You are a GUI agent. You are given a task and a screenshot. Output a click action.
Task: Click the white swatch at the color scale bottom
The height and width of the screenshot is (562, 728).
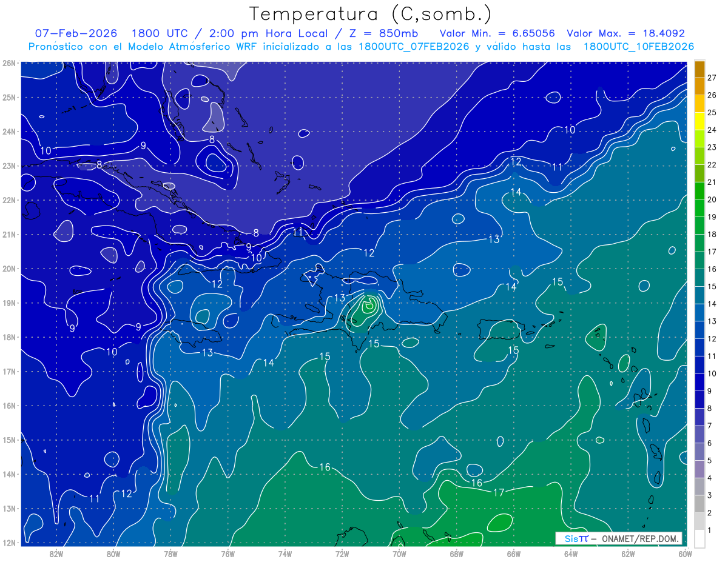click(699, 538)
